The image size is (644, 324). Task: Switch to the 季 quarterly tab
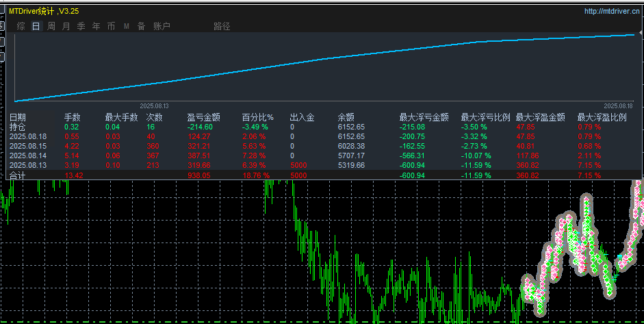[x=81, y=26]
